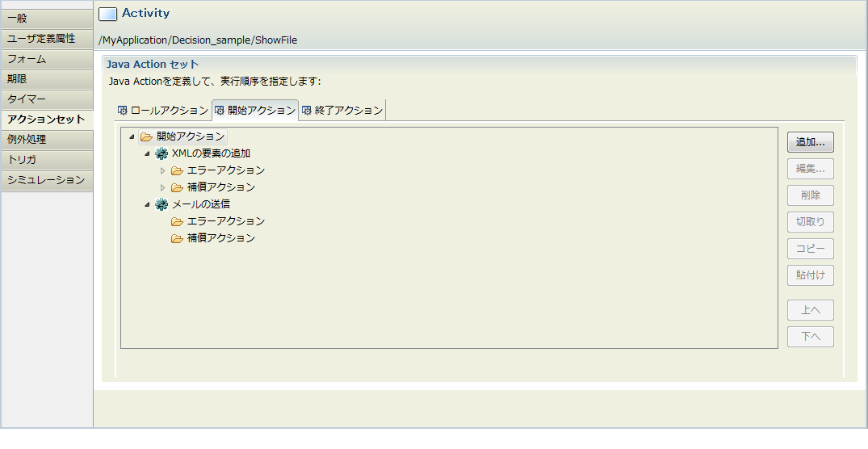
Task: Click the 貼付け button
Action: [811, 275]
